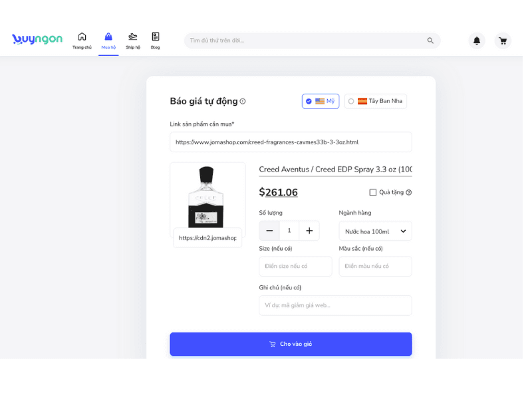Open the Blog tab
This screenshot has height=399, width=532.
coord(156,41)
